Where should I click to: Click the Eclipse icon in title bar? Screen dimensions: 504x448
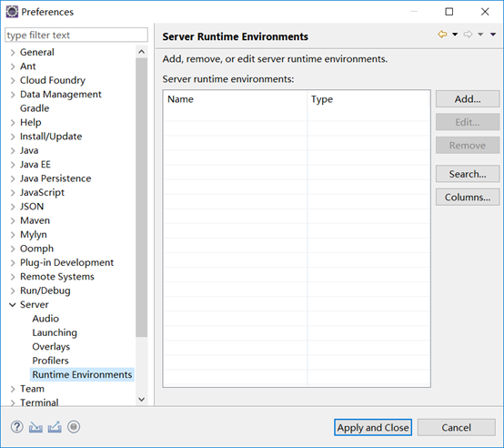12,12
